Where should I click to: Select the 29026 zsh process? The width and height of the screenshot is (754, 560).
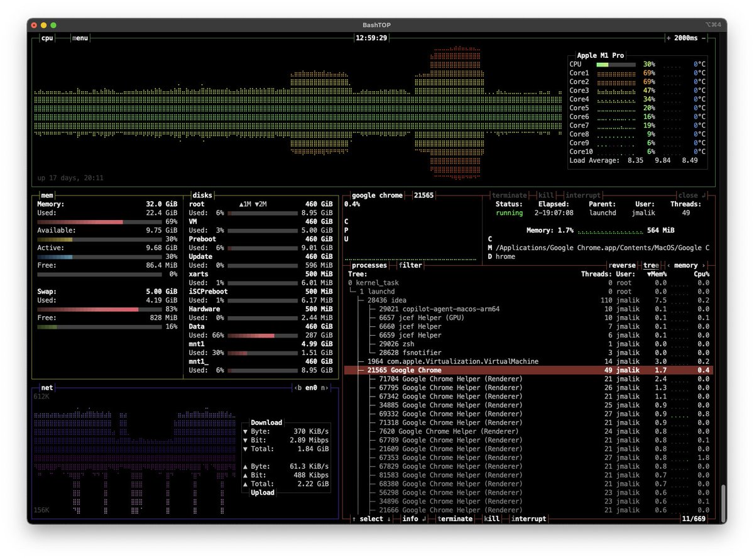(528, 344)
